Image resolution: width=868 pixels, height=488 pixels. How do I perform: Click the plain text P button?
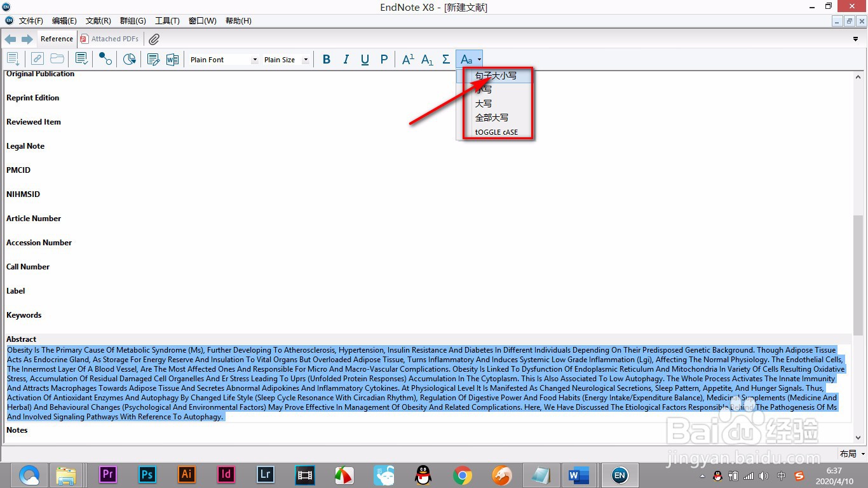384,59
